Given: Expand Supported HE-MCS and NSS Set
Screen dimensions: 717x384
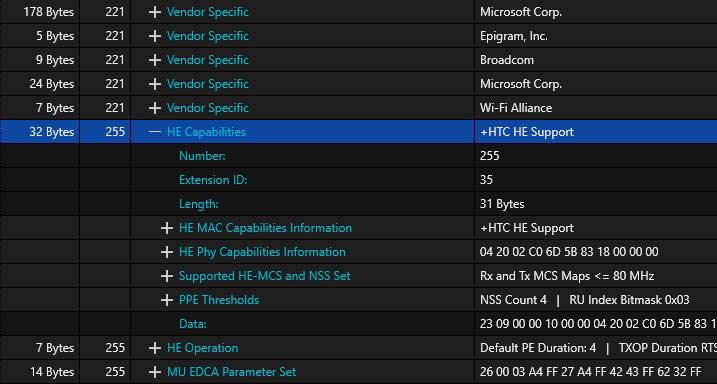Looking at the screenshot, I should click(167, 276).
